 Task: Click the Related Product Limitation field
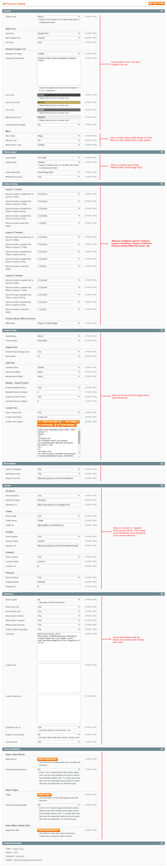59,392
